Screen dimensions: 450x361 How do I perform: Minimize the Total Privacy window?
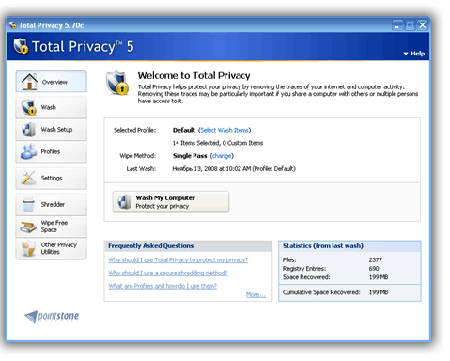(x=397, y=25)
